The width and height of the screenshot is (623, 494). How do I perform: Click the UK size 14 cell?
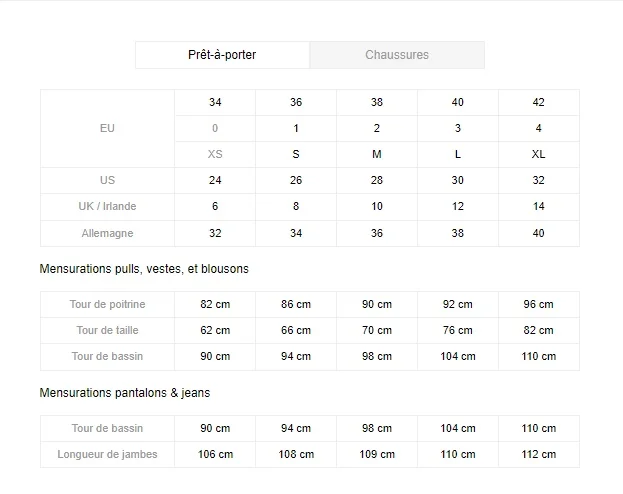click(x=538, y=207)
